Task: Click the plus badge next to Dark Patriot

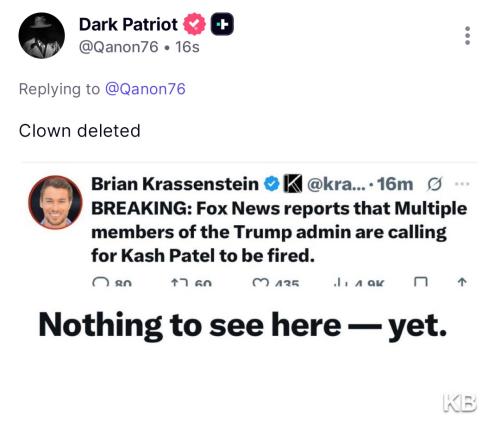Action: point(222,24)
